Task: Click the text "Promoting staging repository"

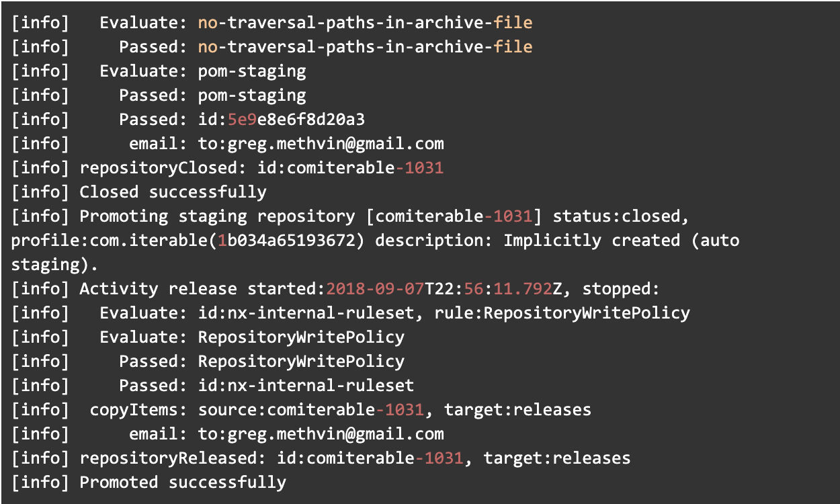Action: pyautogui.click(x=218, y=216)
